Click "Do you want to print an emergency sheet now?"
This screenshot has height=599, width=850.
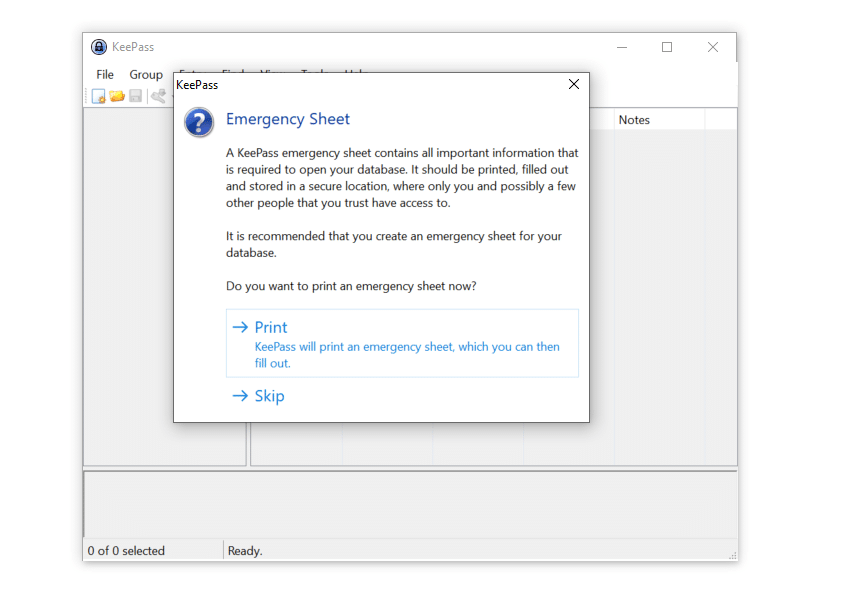pos(351,286)
